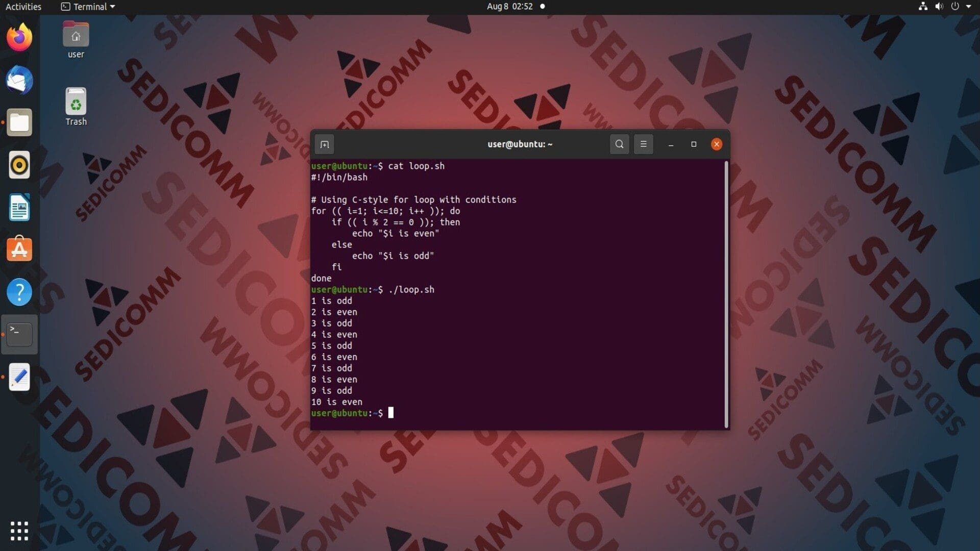Open a new terminal tab button
Screen dimensions: 980x551
tap(325, 144)
